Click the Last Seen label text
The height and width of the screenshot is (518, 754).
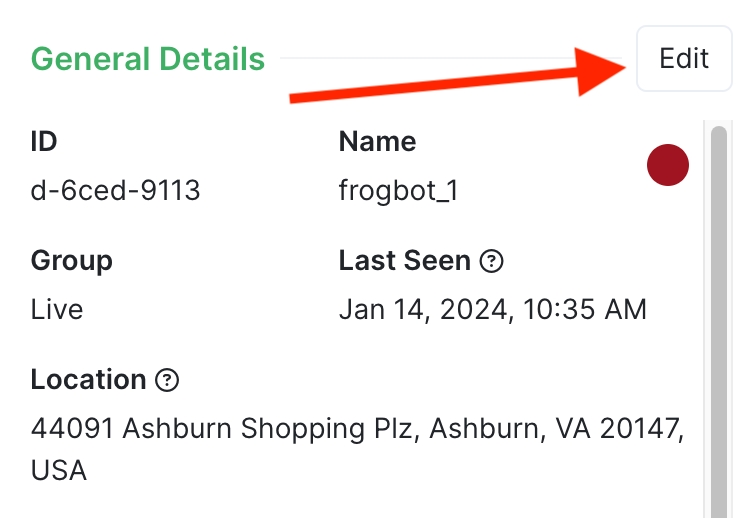[404, 261]
